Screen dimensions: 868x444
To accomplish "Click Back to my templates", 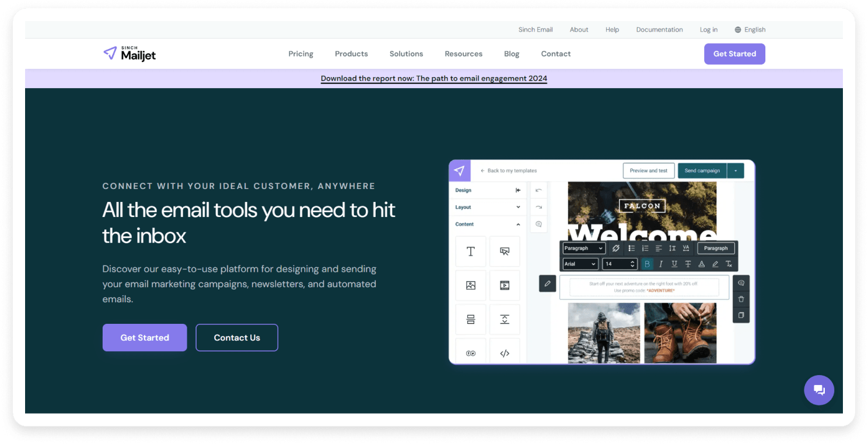I will pyautogui.click(x=509, y=171).
